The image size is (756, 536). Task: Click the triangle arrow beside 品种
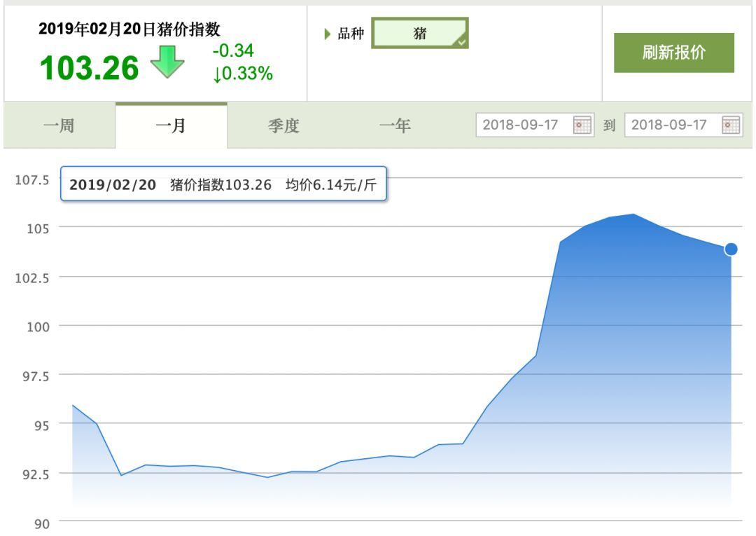point(327,34)
